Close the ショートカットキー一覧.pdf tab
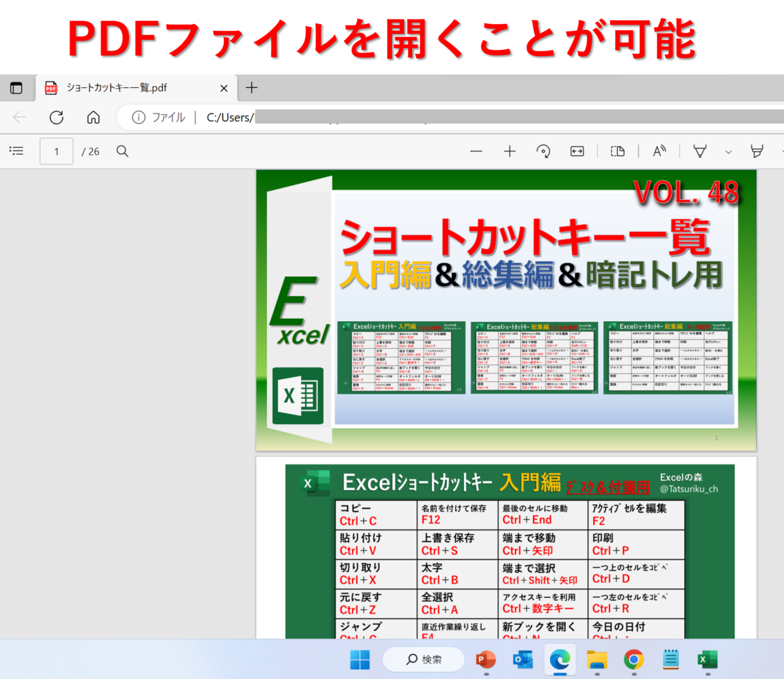Screen dimensions: 784x679 pos(224,89)
